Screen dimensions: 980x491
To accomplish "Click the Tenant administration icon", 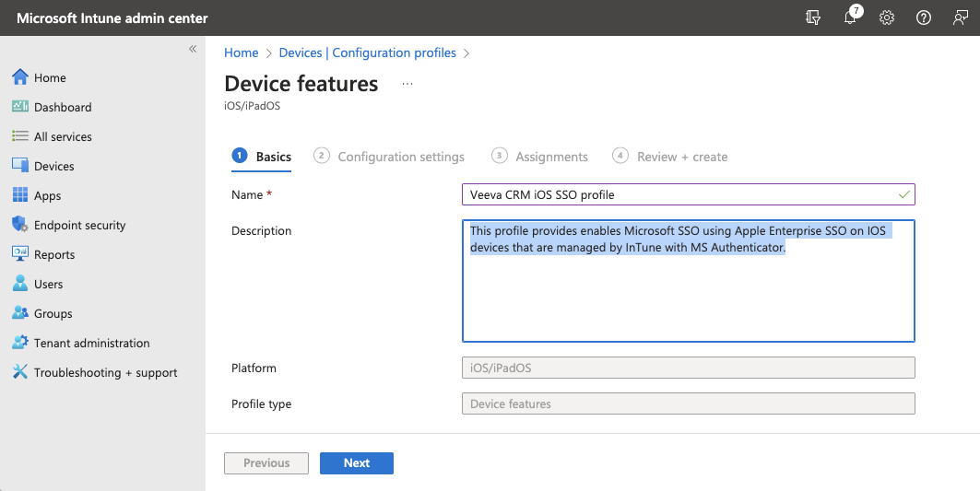I will pos(20,343).
